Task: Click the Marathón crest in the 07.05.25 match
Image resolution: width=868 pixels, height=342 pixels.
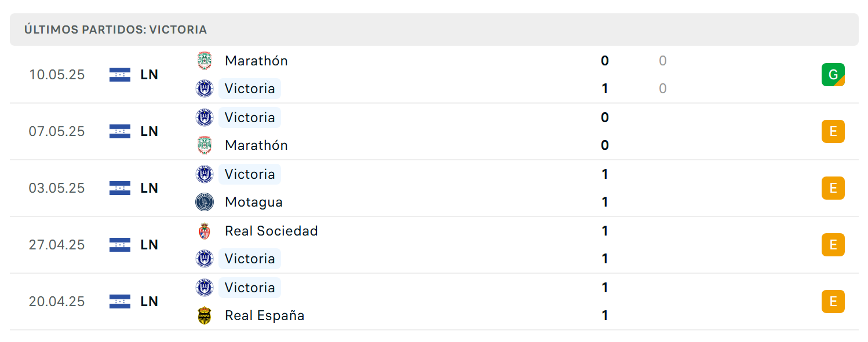Action: point(205,145)
